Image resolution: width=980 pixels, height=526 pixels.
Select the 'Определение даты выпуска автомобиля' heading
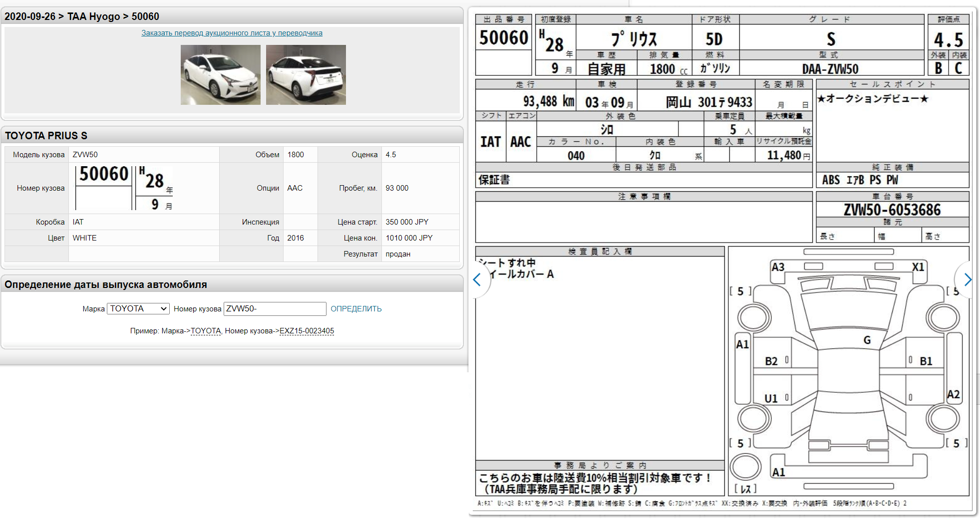click(x=106, y=284)
